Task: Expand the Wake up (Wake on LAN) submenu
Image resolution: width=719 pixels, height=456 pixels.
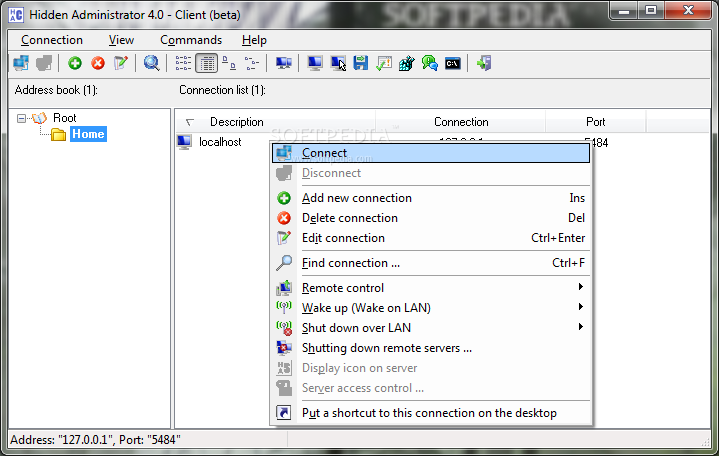Action: pyautogui.click(x=431, y=308)
